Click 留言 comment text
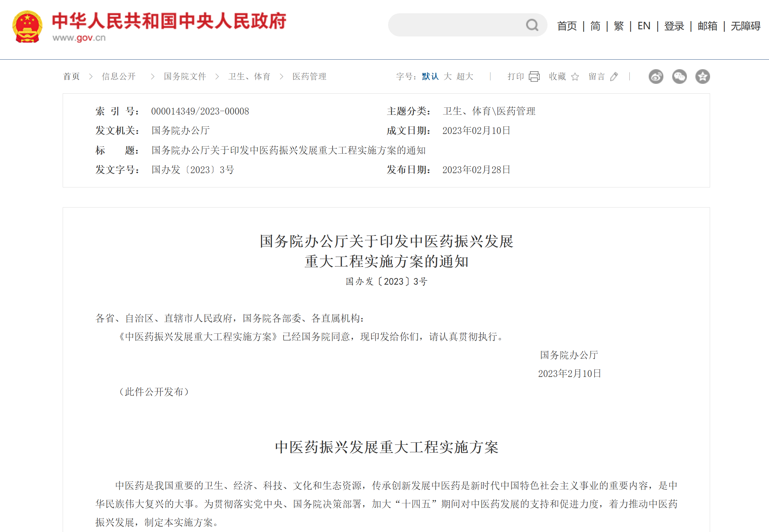769x532 pixels. 597,76
